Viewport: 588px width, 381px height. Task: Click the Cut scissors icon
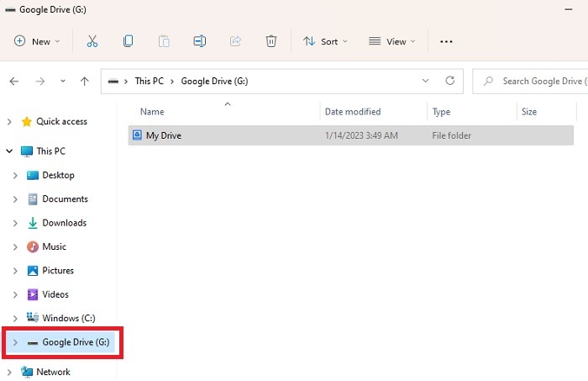click(92, 41)
